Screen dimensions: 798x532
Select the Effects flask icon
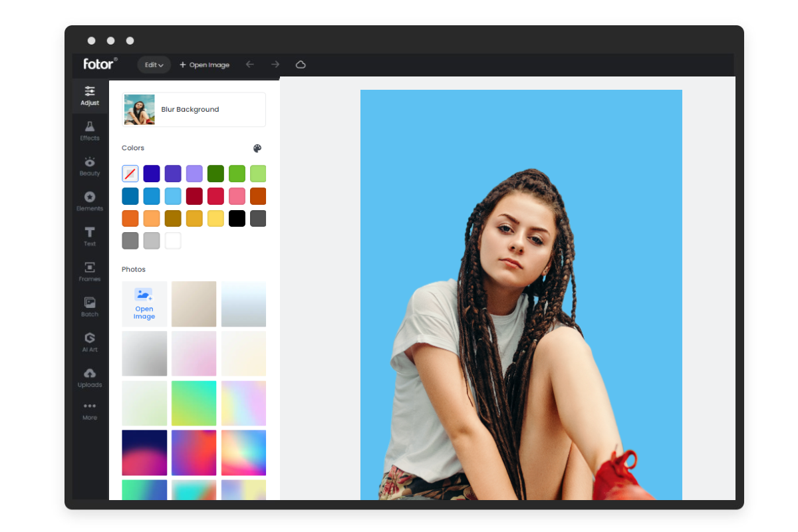[90, 131]
